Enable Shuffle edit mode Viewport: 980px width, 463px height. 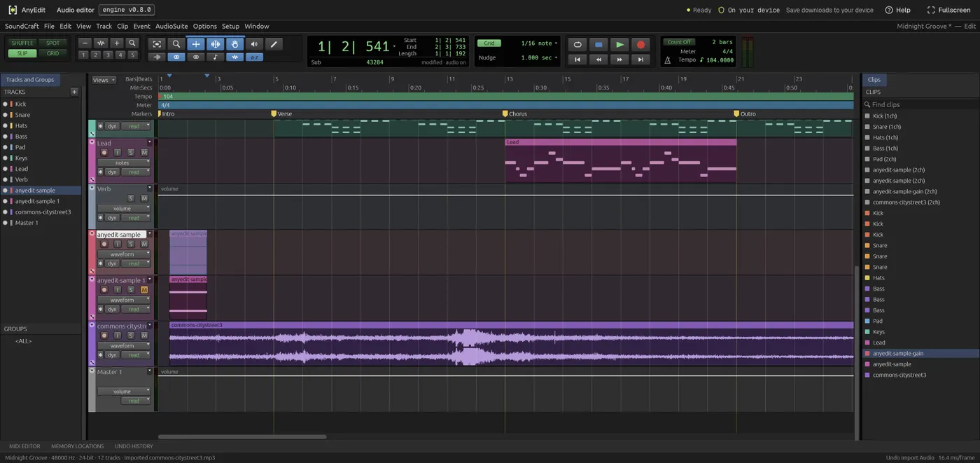[22, 43]
